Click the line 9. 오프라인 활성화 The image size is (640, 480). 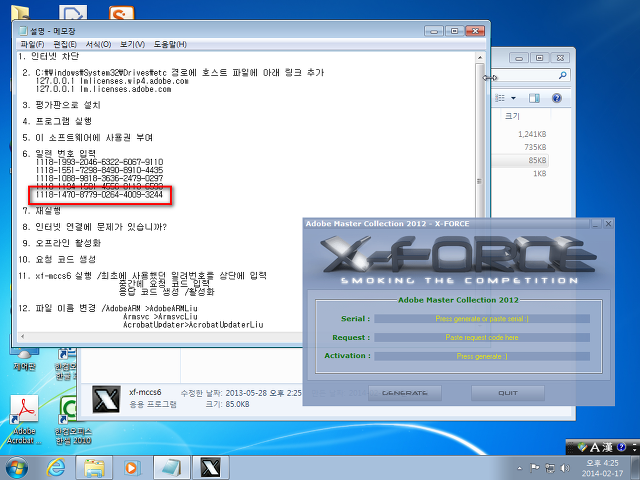[x=61, y=243]
